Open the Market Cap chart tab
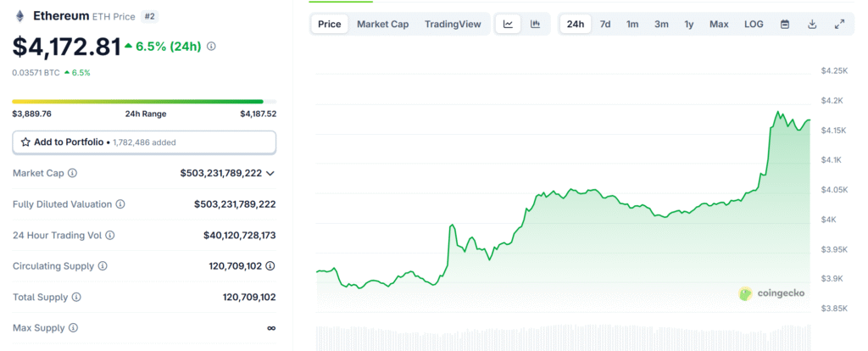 (382, 24)
